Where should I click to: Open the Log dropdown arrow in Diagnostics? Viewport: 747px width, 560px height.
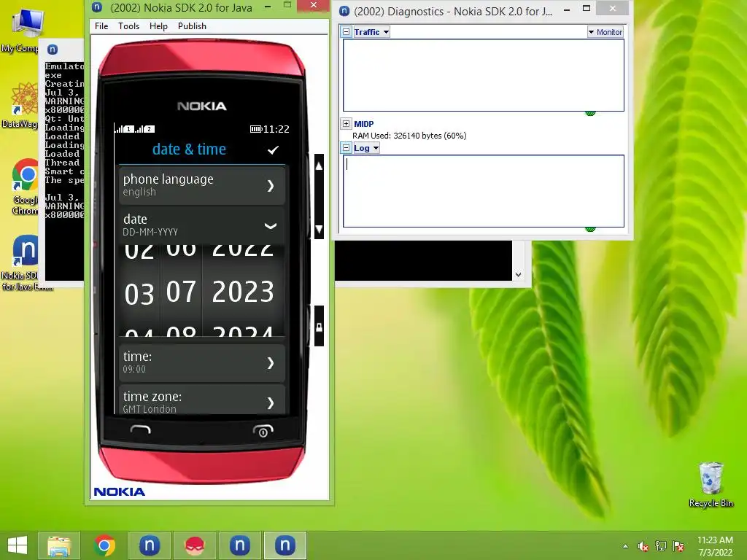tap(376, 148)
